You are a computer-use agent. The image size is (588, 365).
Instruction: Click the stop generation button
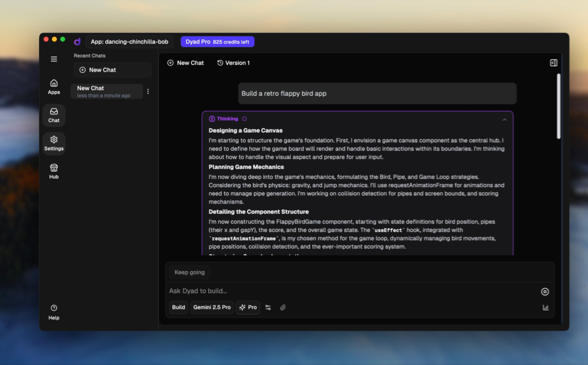coord(545,292)
